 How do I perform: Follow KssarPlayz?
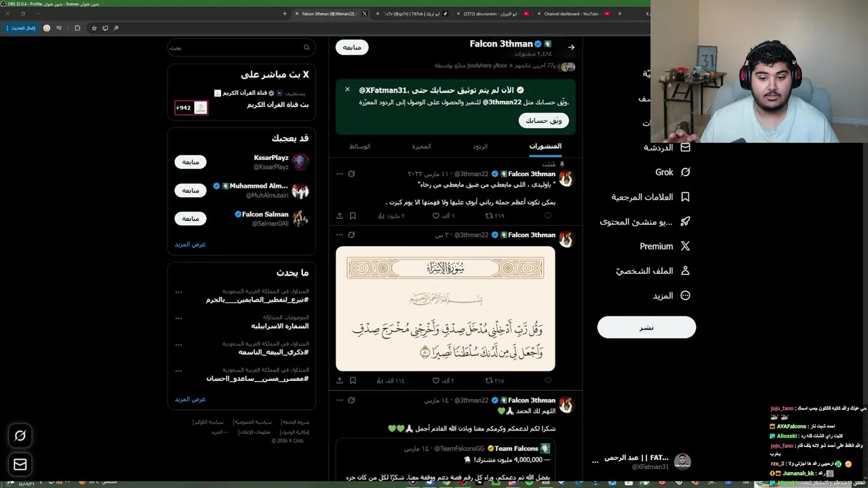pos(191,162)
